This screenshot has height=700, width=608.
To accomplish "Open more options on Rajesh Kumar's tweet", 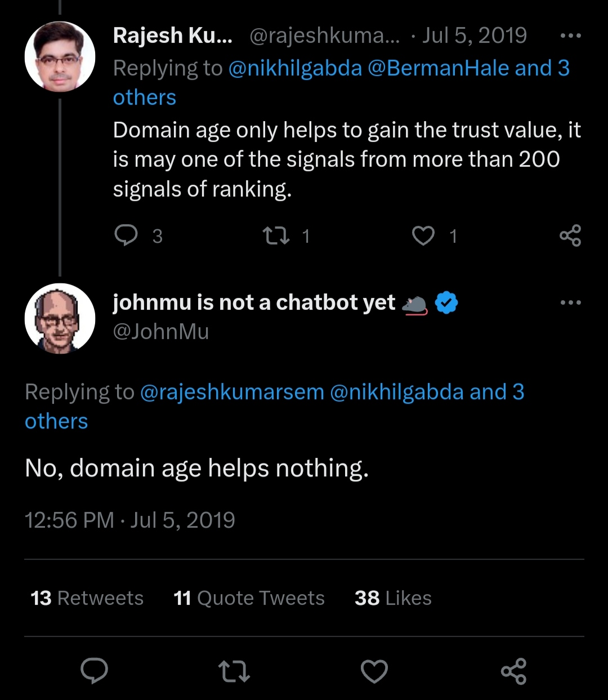I will 570,36.
